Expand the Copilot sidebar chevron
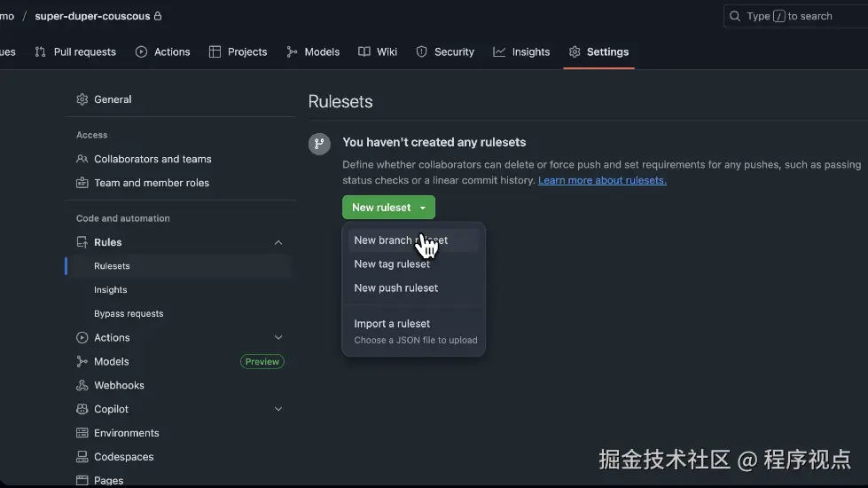868x488 pixels. 278,409
